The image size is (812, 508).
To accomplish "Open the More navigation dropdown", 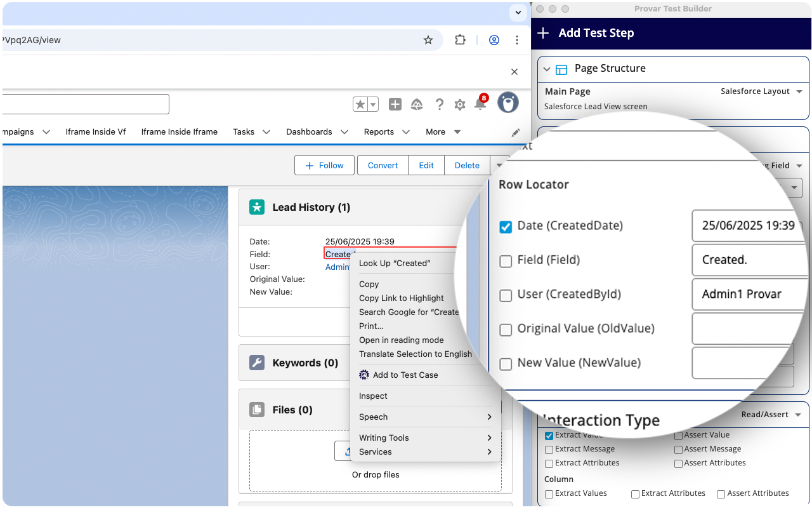I will tap(443, 132).
